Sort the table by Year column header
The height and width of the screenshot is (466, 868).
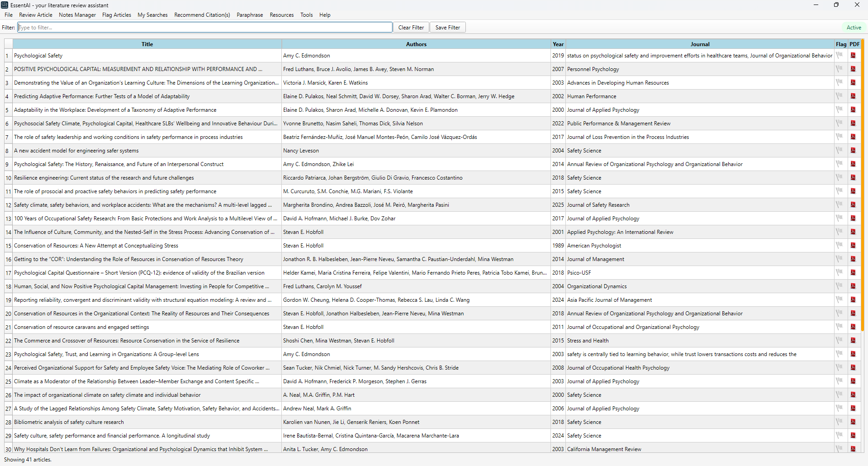[x=558, y=44]
